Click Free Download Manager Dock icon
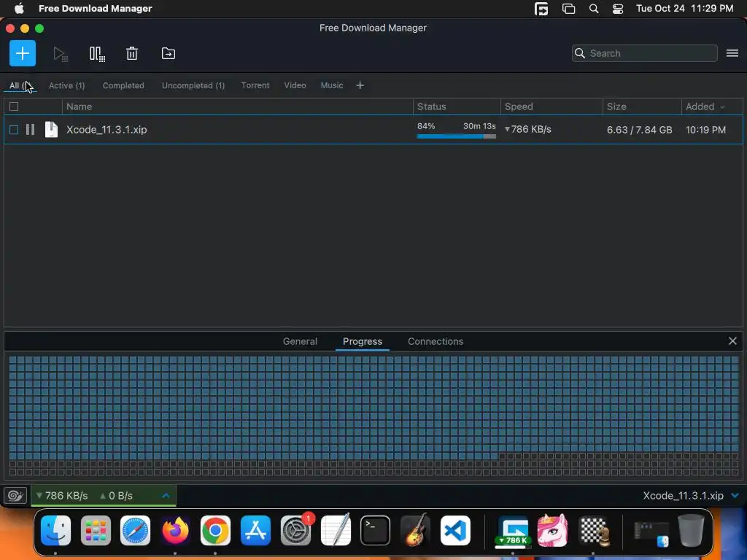 [513, 531]
